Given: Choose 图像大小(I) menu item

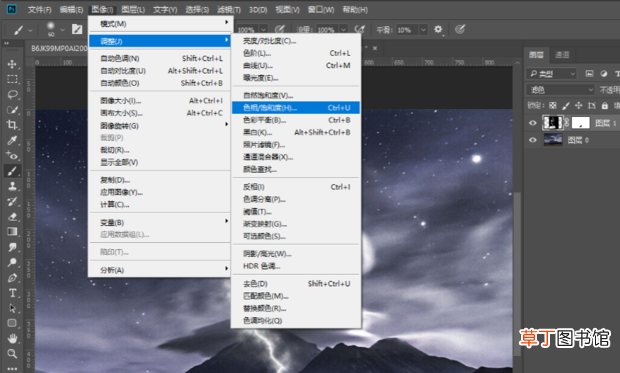Looking at the screenshot, I should point(159,100).
